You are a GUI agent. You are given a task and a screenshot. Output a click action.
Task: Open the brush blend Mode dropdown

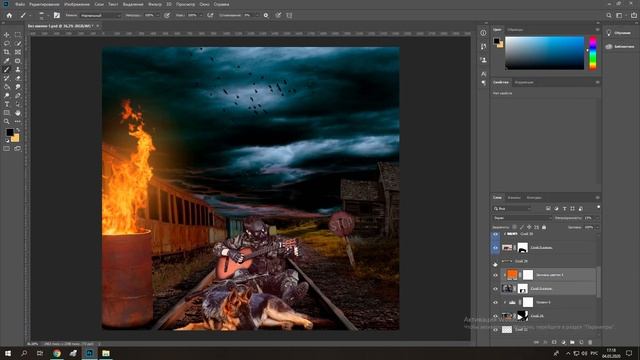pyautogui.click(x=100, y=15)
